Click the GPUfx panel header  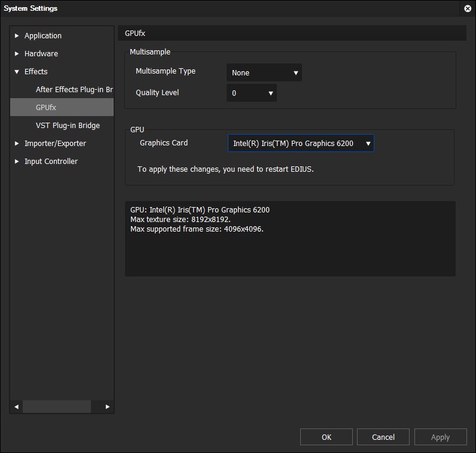tap(292, 33)
